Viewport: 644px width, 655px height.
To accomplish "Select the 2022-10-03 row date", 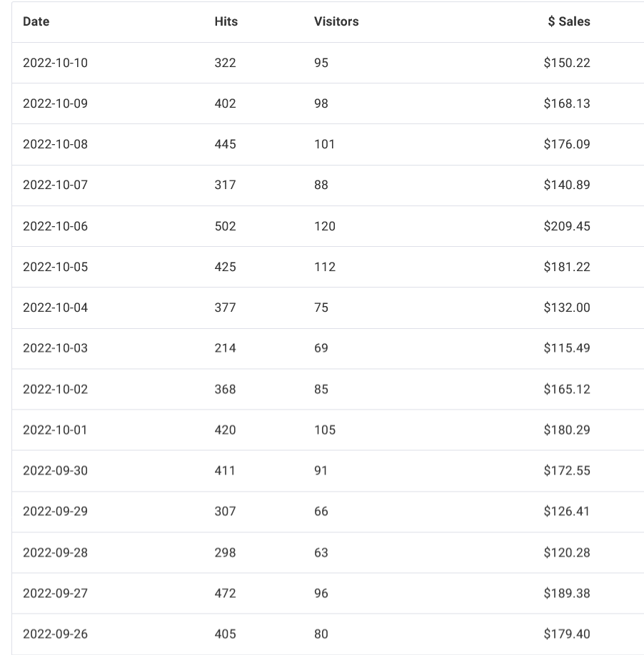I will (x=55, y=348).
